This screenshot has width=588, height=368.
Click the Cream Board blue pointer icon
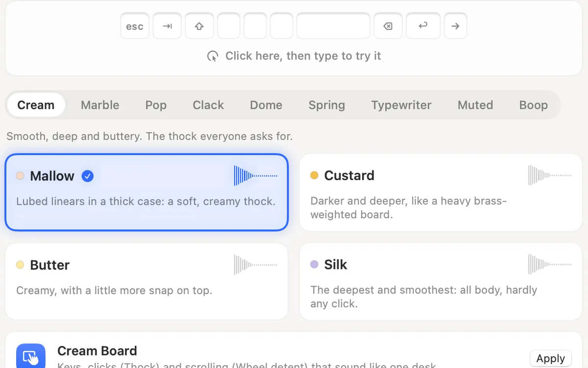click(31, 356)
